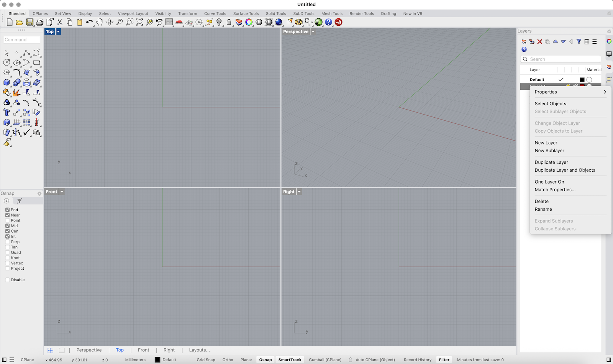The image size is (613, 364).
Task: Choose Delete from the layer context menu
Action: 541,201
